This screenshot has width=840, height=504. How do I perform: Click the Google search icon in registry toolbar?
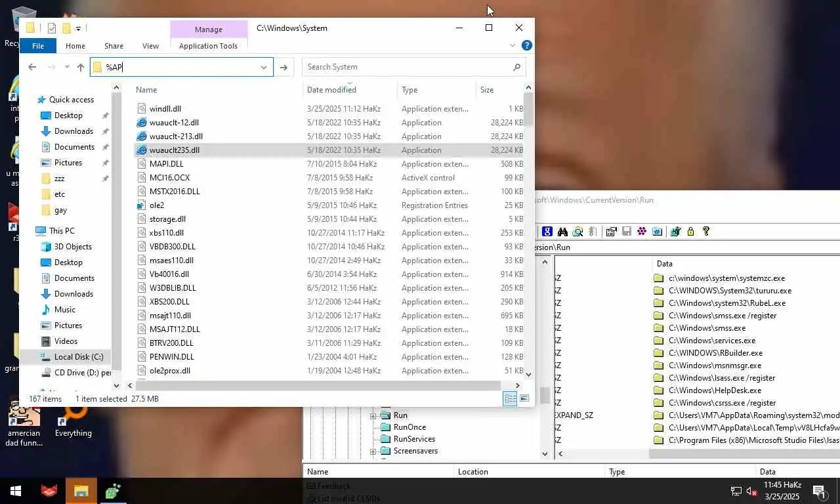pyautogui.click(x=547, y=232)
